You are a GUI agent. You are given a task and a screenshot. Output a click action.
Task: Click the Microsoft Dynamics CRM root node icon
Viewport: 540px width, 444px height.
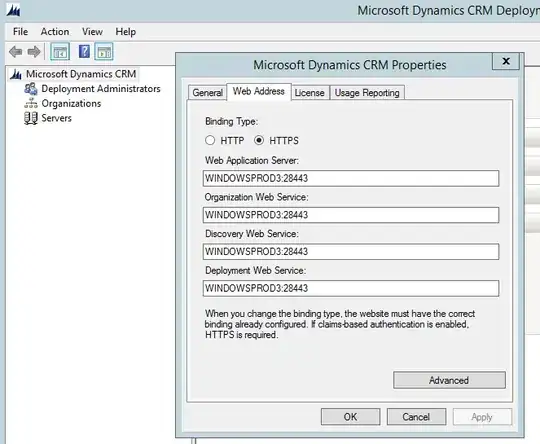(x=16, y=74)
